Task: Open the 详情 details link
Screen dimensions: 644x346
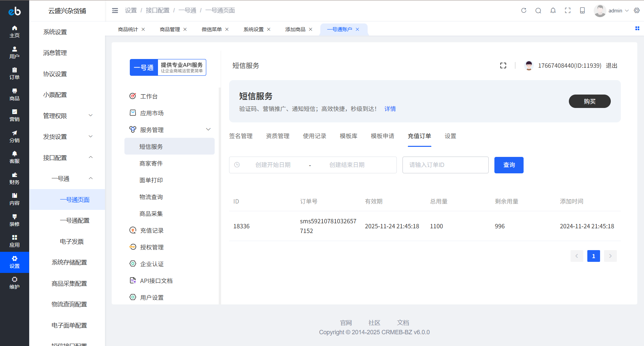Action: coord(390,109)
